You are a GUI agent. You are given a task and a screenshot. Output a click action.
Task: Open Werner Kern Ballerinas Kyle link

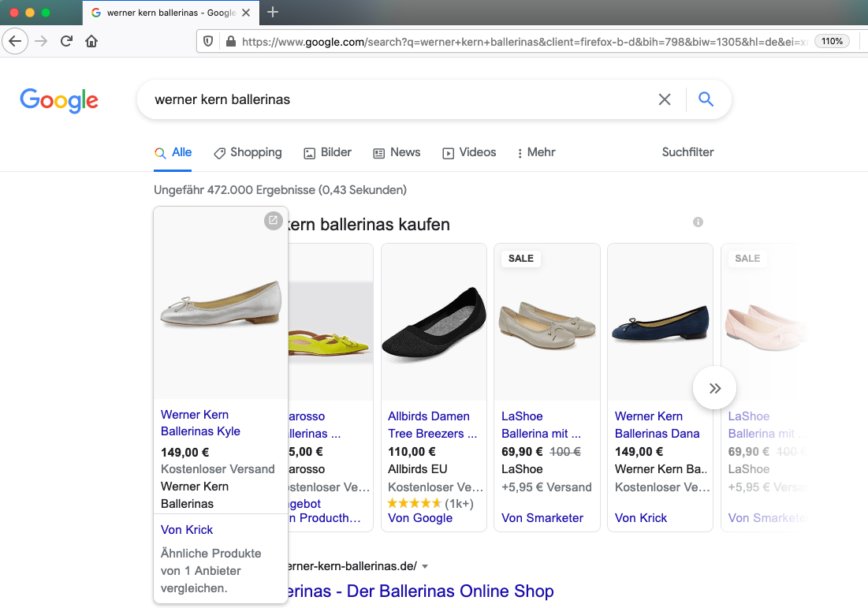tap(200, 423)
